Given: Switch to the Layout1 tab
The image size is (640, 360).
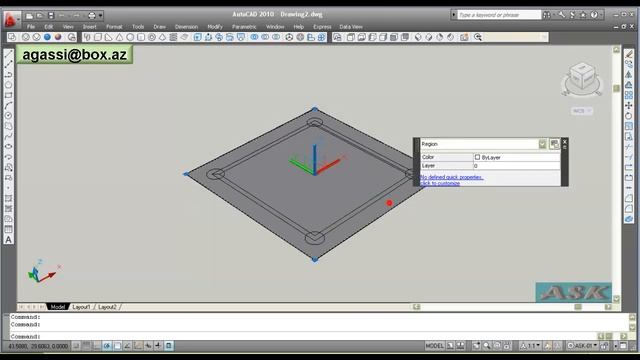Looking at the screenshot, I should (81, 307).
